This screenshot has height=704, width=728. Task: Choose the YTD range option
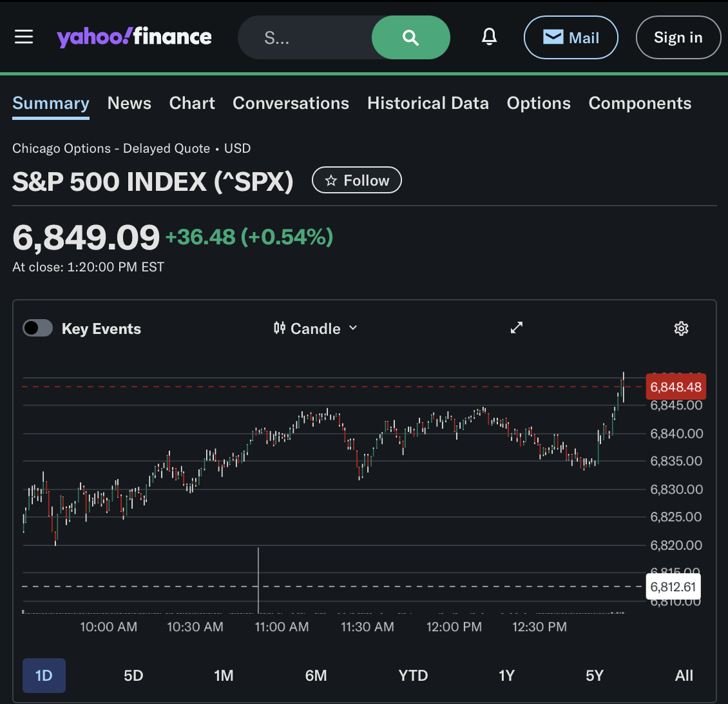pos(413,675)
